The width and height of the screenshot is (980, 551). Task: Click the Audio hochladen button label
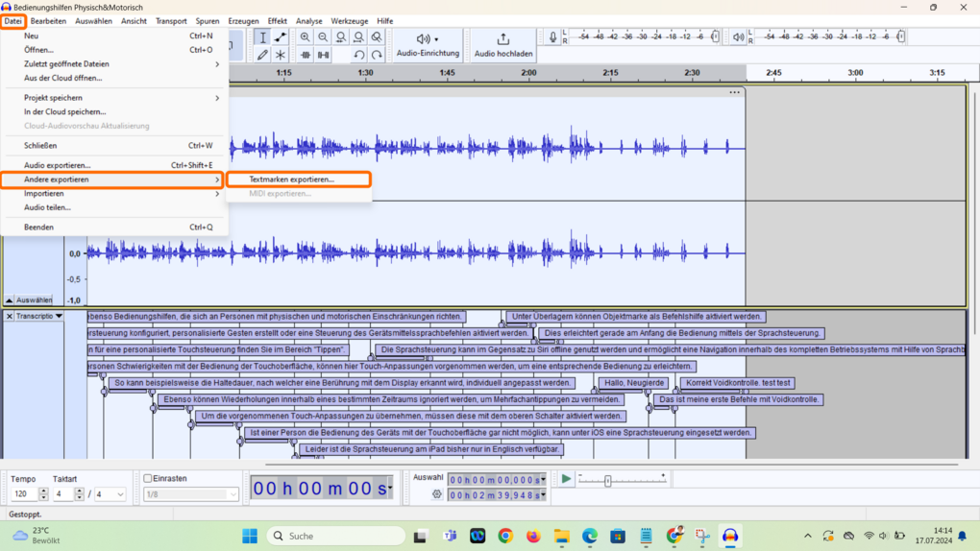503,54
